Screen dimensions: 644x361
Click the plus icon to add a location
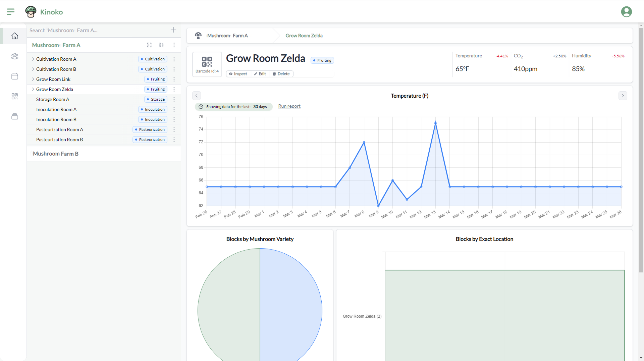point(173,30)
